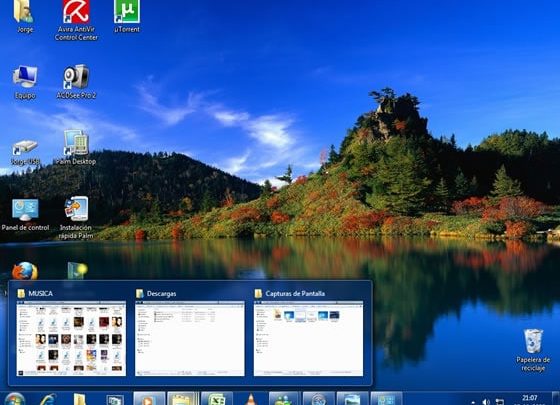
Task: Open the VLC cone taskbar icon
Action: (251, 399)
